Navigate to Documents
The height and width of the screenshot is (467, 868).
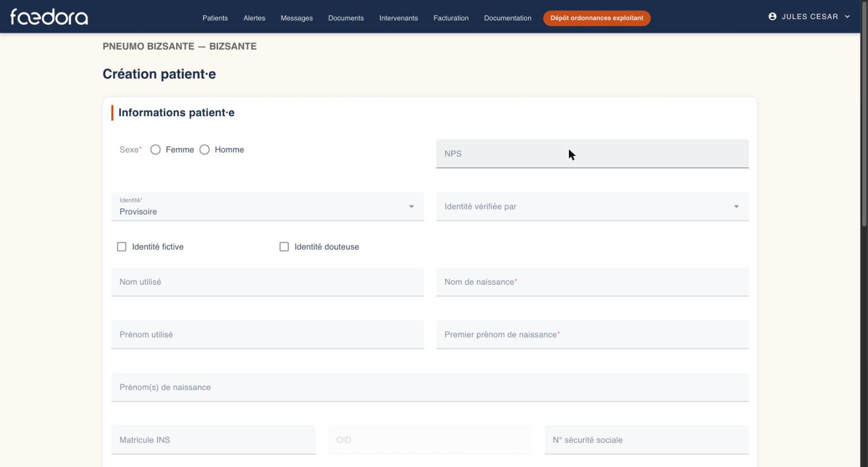tap(346, 18)
